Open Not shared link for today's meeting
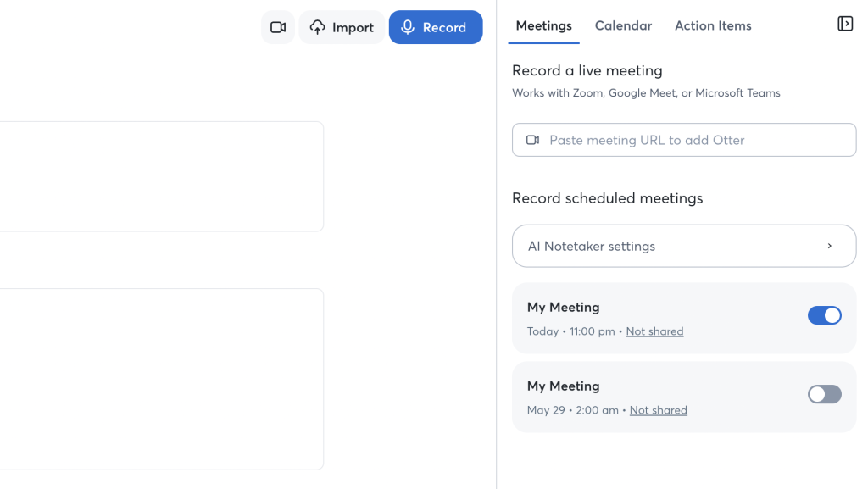This screenshot has width=868, height=489. pyautogui.click(x=654, y=331)
